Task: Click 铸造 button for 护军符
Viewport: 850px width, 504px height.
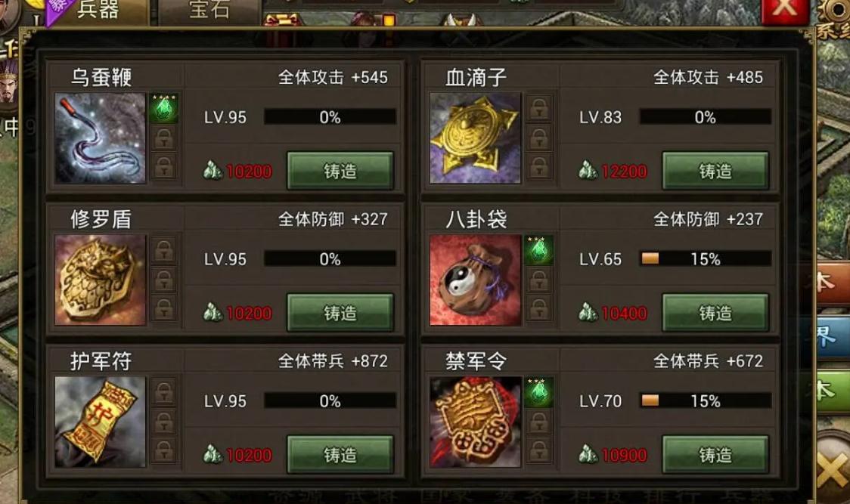Action: [x=340, y=455]
